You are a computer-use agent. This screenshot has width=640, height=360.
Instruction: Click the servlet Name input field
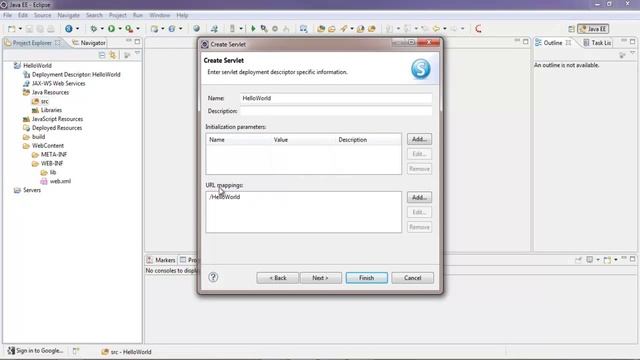[x=336, y=98]
